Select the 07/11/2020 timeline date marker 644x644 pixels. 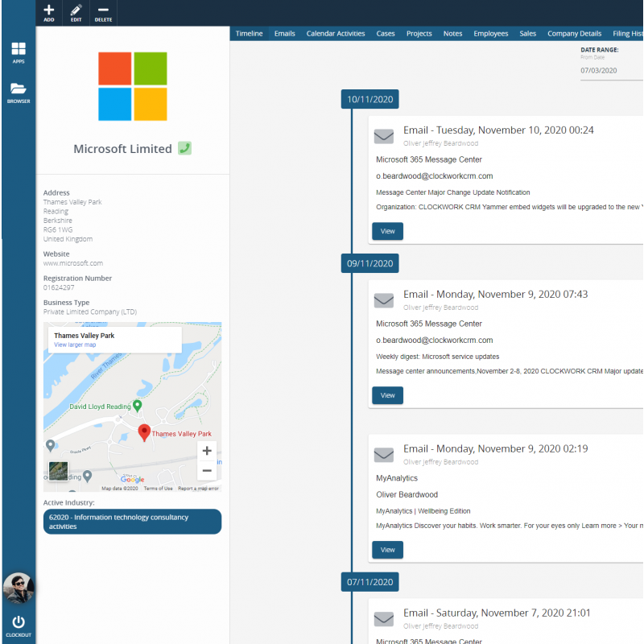click(x=369, y=582)
